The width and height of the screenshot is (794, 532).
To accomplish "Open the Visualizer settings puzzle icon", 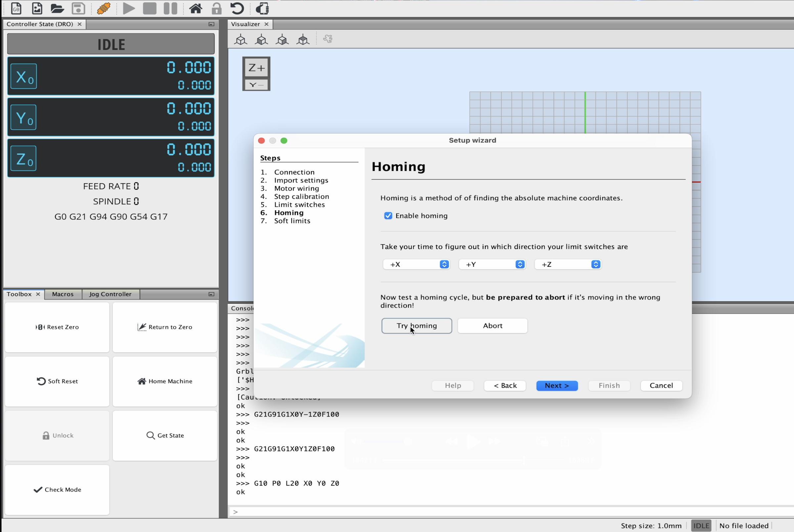I will [327, 39].
